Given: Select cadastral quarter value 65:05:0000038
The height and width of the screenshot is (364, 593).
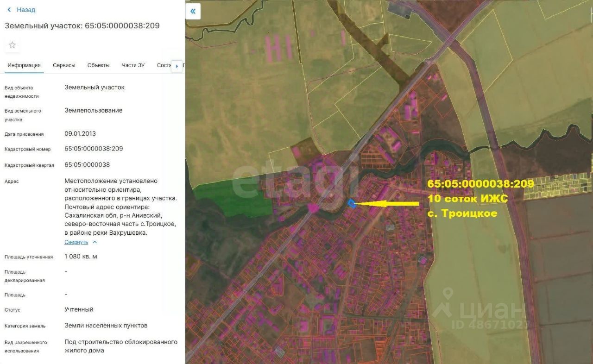Looking at the screenshot, I should coord(87,164).
